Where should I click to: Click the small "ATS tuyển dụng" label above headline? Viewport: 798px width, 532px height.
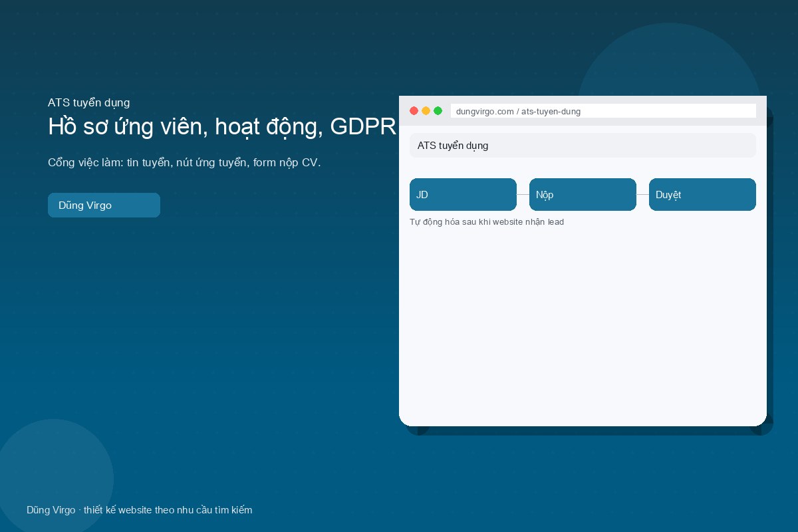[x=88, y=102]
